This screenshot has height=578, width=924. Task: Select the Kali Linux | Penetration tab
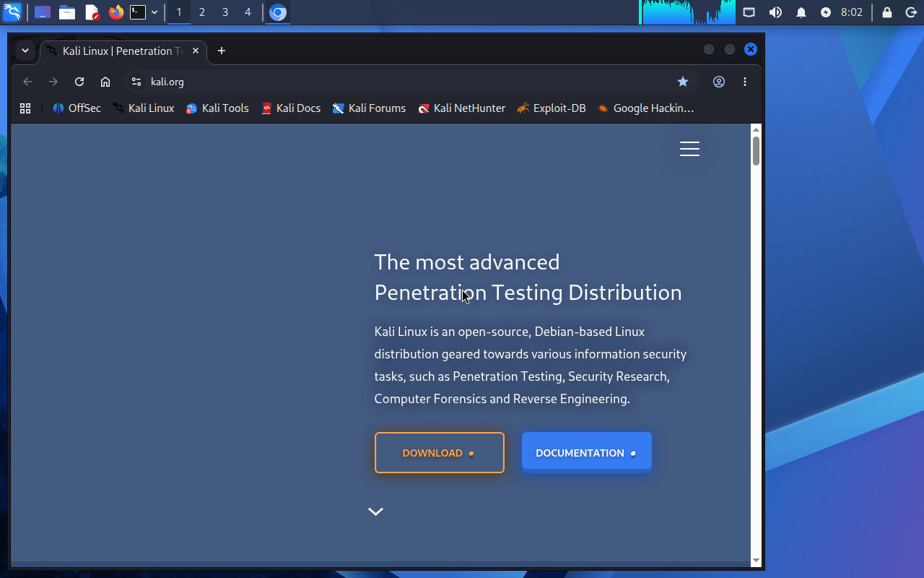click(123, 51)
